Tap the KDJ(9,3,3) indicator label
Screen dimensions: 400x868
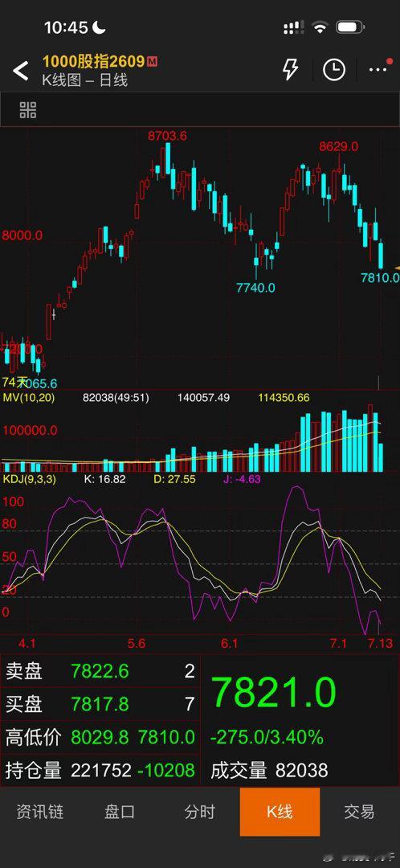(30, 479)
